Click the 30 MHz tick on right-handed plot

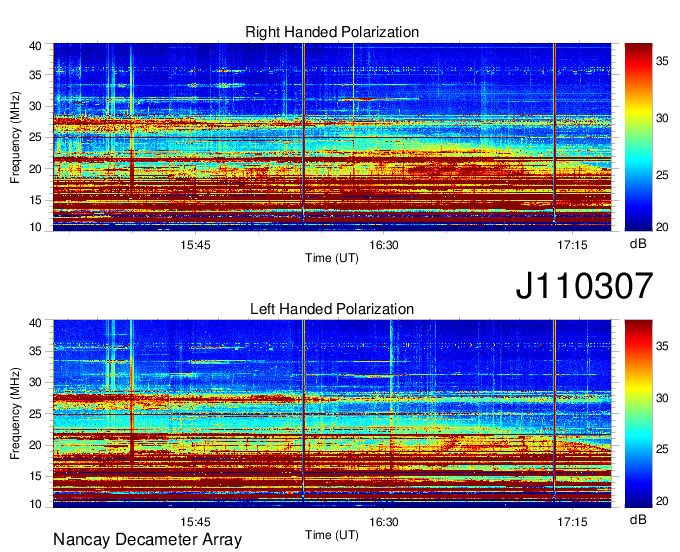click(35, 106)
